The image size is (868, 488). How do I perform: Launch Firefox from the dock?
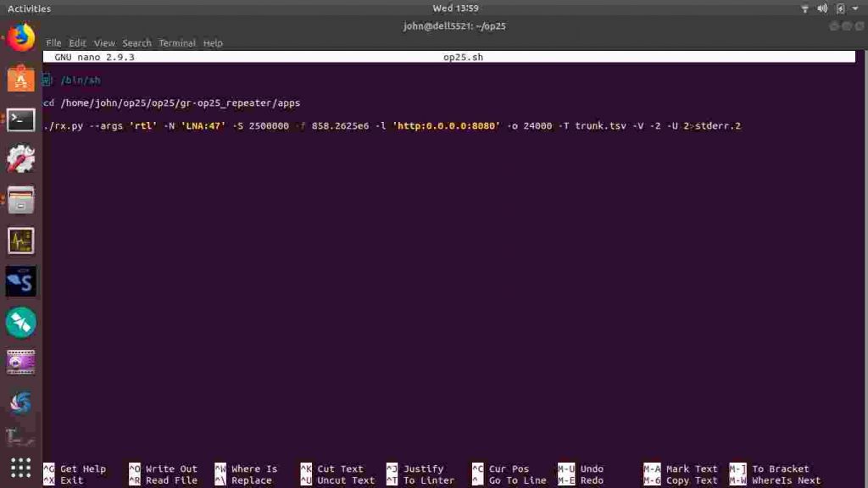20,37
